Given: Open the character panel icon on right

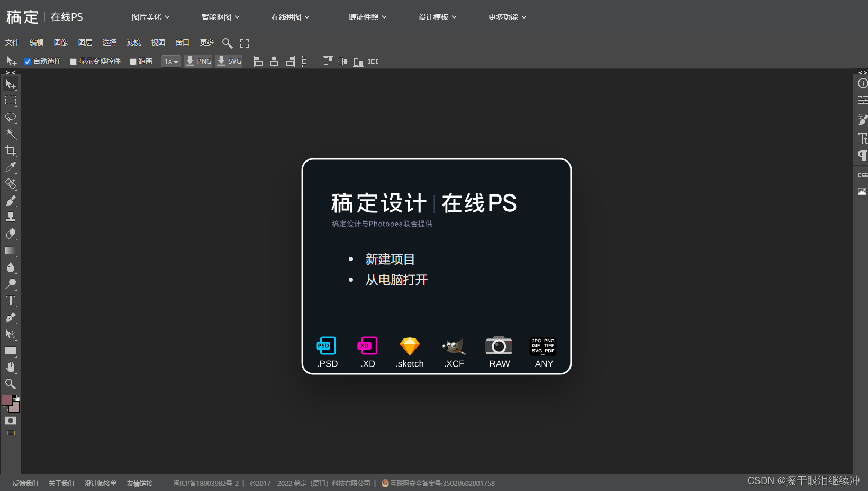Looking at the screenshot, I should (x=862, y=139).
